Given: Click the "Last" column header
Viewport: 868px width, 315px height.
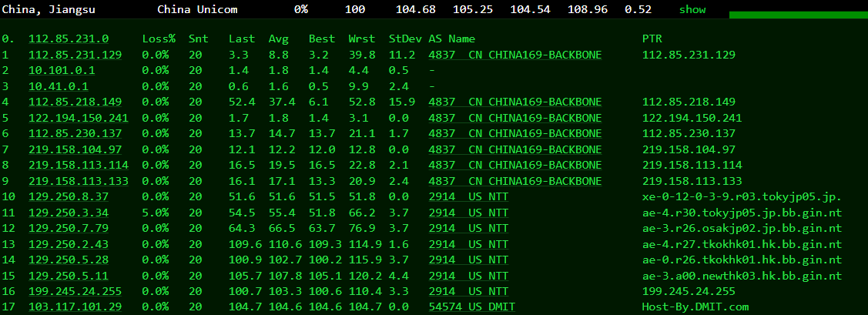Looking at the screenshot, I should click(x=242, y=39).
